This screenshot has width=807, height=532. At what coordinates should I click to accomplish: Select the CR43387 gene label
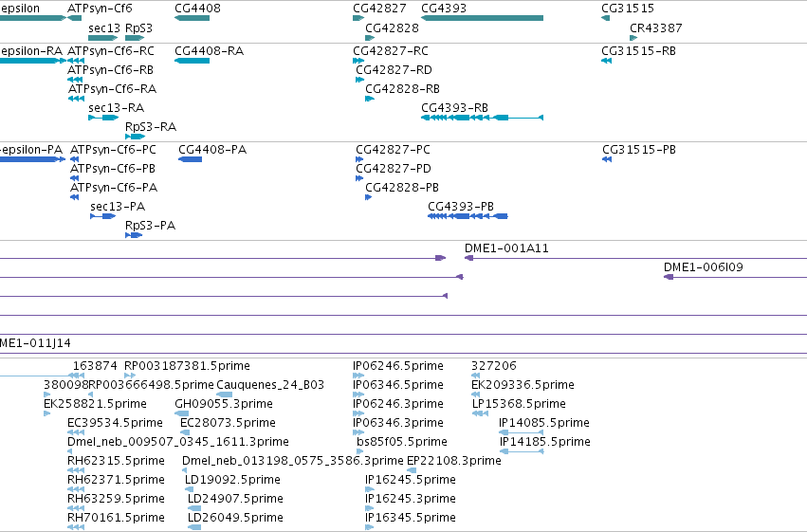(656, 28)
